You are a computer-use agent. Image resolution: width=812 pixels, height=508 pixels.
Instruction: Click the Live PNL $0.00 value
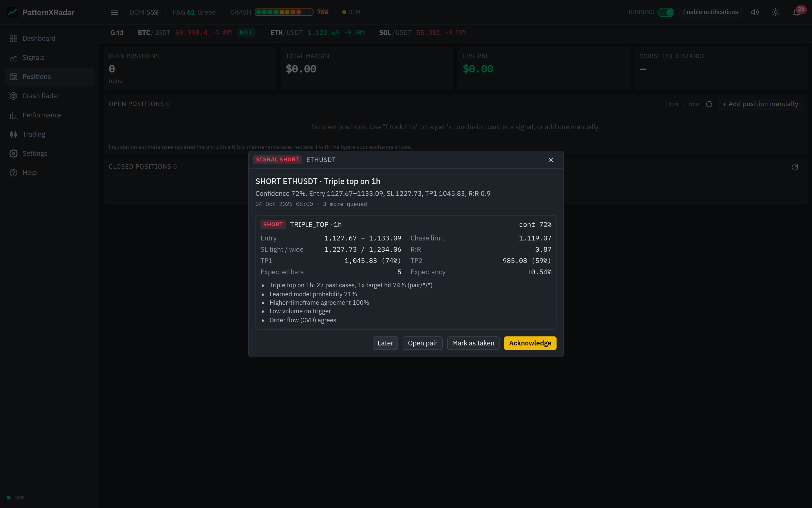tap(478, 69)
